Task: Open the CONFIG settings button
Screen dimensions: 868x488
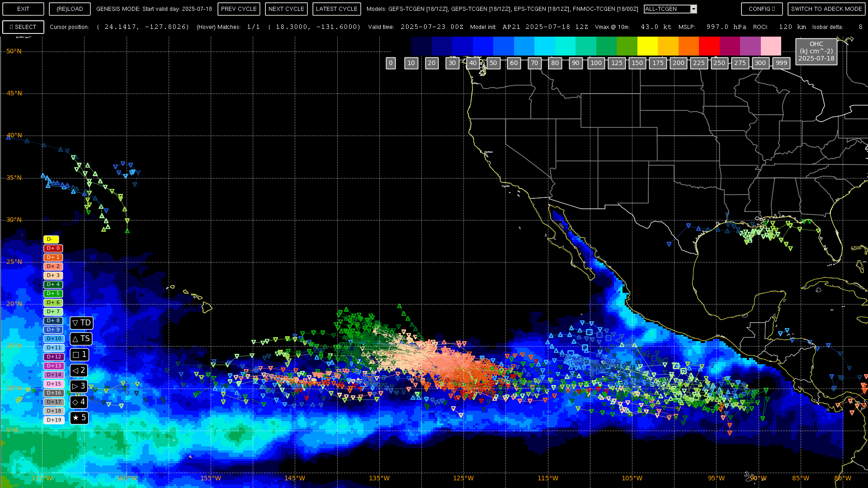Action: (x=761, y=9)
